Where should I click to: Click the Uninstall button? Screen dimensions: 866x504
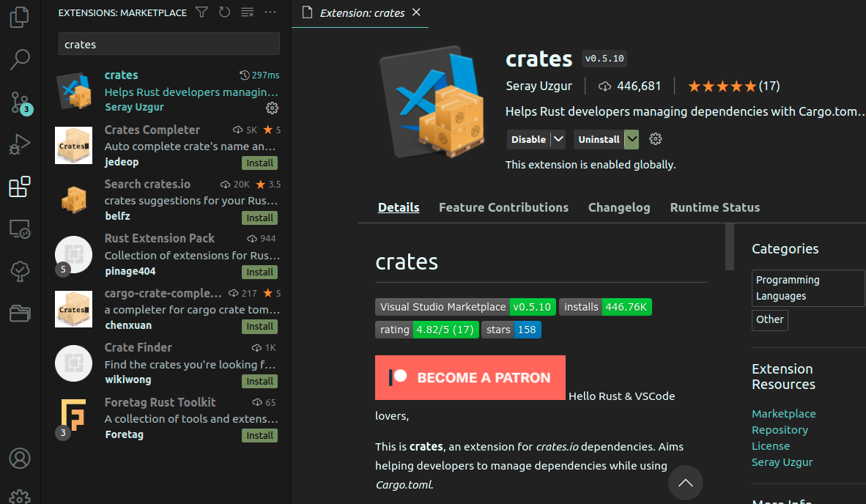coord(599,139)
